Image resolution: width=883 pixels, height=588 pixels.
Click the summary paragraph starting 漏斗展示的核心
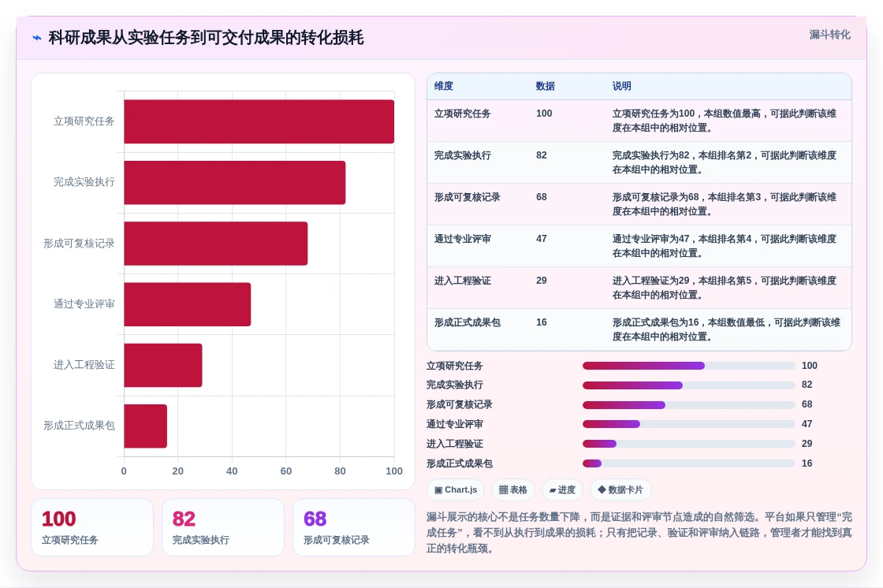[639, 533]
